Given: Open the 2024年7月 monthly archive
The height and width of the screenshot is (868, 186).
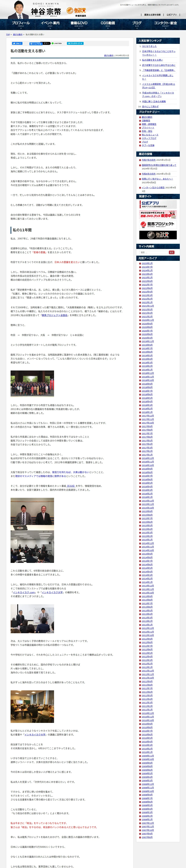Looking at the screenshot, I should coord(147,267).
